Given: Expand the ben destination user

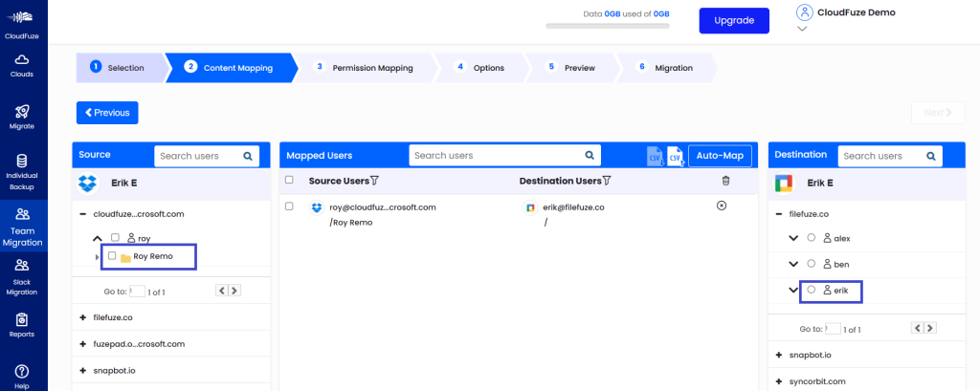Looking at the screenshot, I should 793,264.
